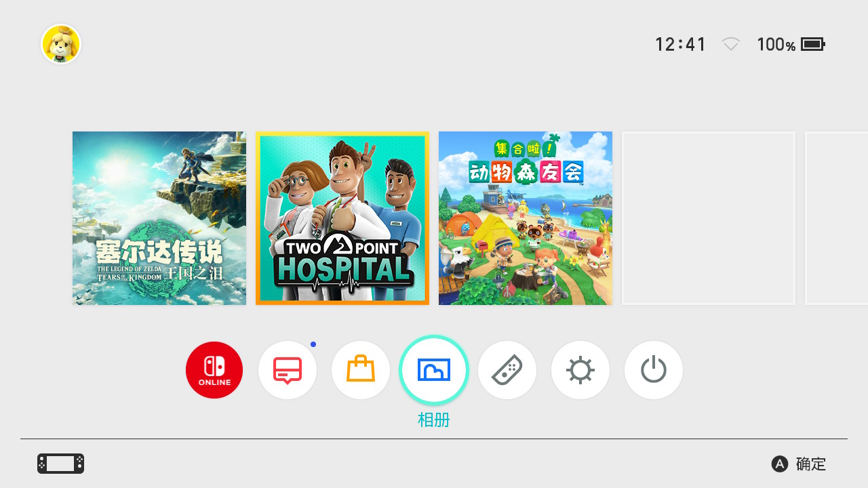Screen dimensions: 868x488
Task: Open the Sleep Mode power icon
Action: [654, 370]
